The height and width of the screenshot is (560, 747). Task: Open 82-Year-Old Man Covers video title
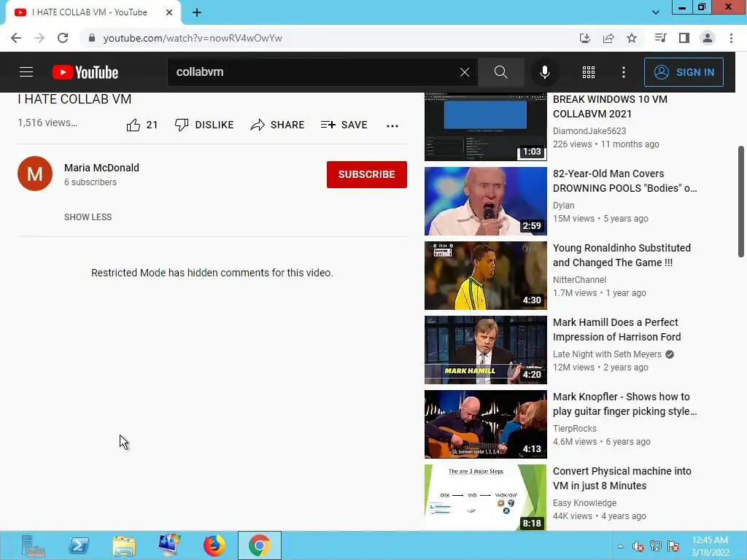624,181
